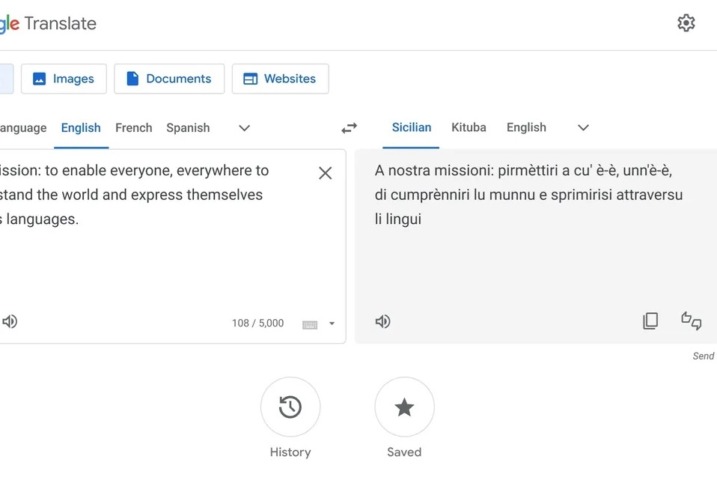Choose Kituba as target language

point(469,128)
